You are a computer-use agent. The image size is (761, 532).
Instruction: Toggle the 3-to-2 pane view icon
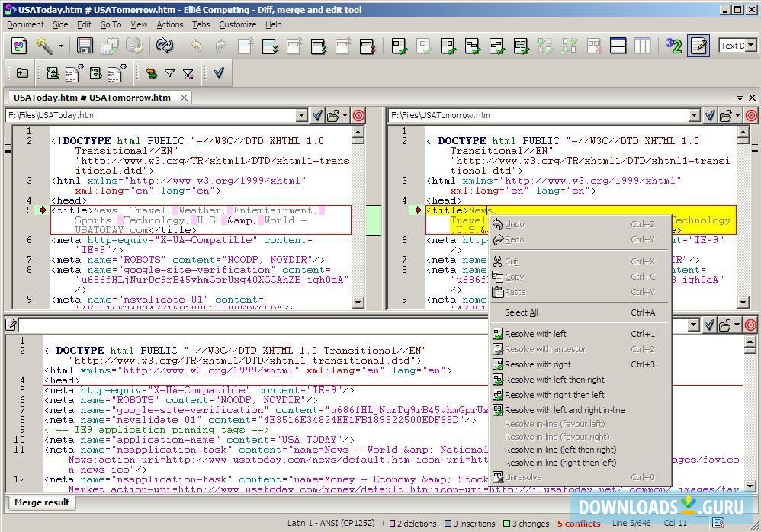click(674, 46)
